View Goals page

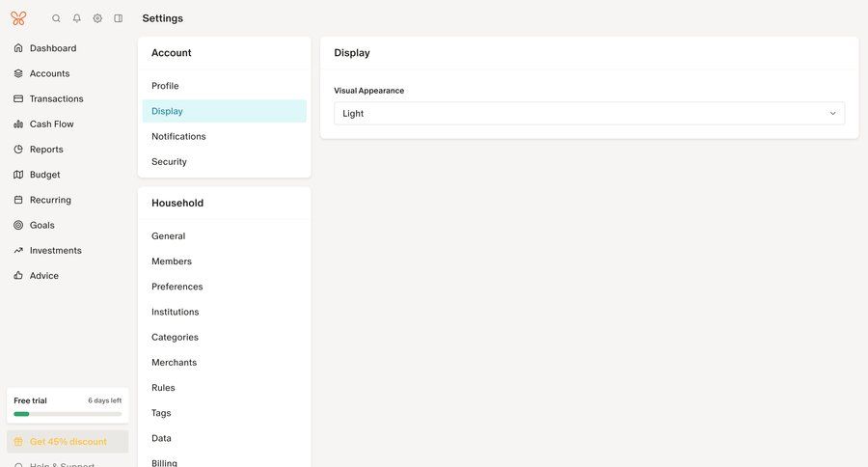[42, 225]
